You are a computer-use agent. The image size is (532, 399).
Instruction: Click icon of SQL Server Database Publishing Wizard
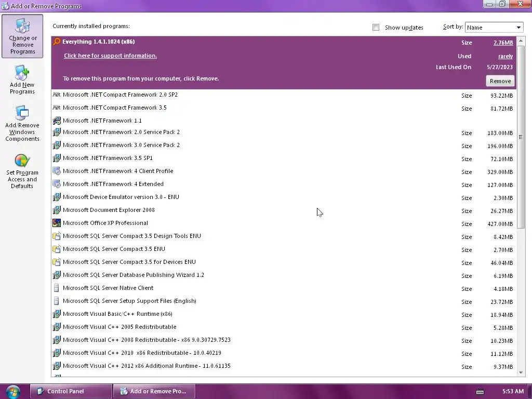point(57,275)
